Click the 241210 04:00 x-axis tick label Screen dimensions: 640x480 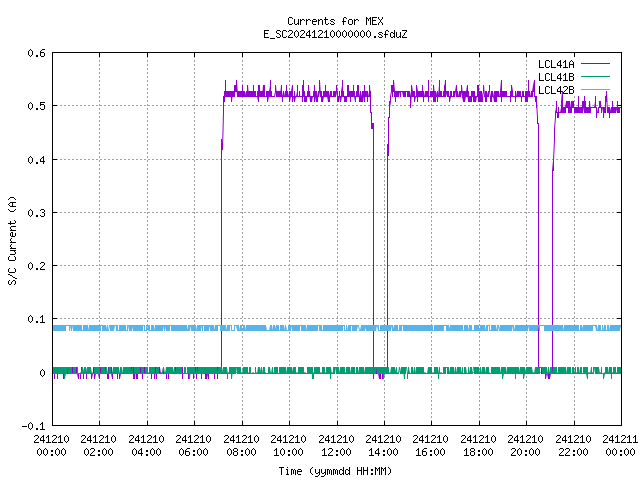147,446
